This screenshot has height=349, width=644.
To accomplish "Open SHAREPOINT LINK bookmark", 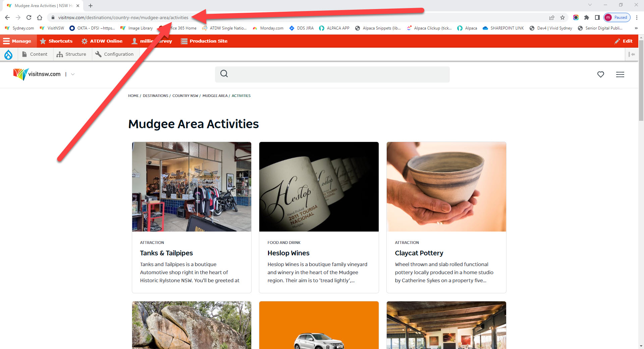I will pos(503,28).
